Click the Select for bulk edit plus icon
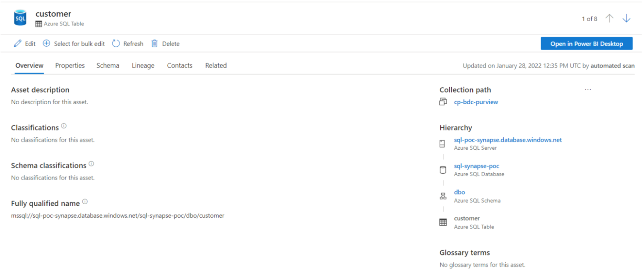This screenshot has height=274, width=644. 46,43
